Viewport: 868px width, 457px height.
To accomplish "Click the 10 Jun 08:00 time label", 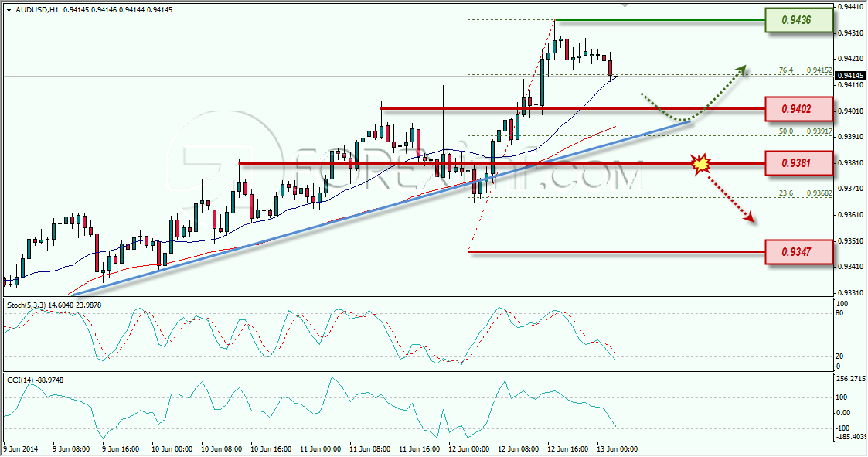I will pos(221,448).
